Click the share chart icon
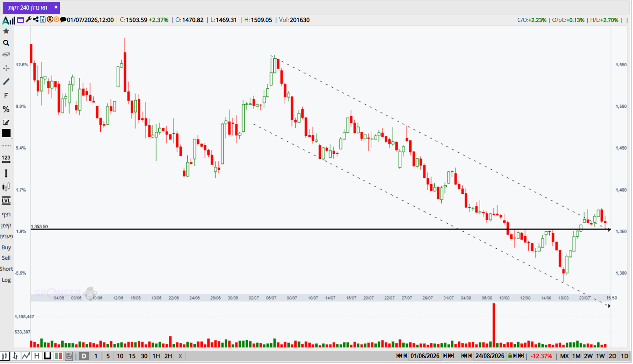This screenshot has width=633, height=364. 36,20
